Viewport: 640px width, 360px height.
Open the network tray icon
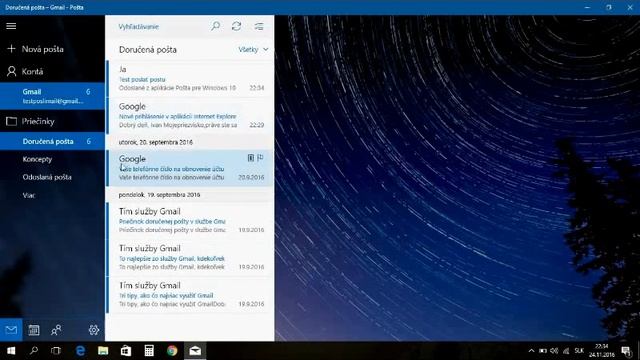(566, 351)
